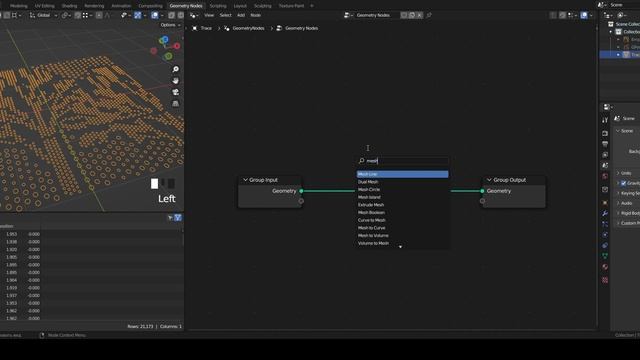Collapse the Group Output node
Image resolution: width=640 pixels, height=360 pixels.
coord(489,180)
